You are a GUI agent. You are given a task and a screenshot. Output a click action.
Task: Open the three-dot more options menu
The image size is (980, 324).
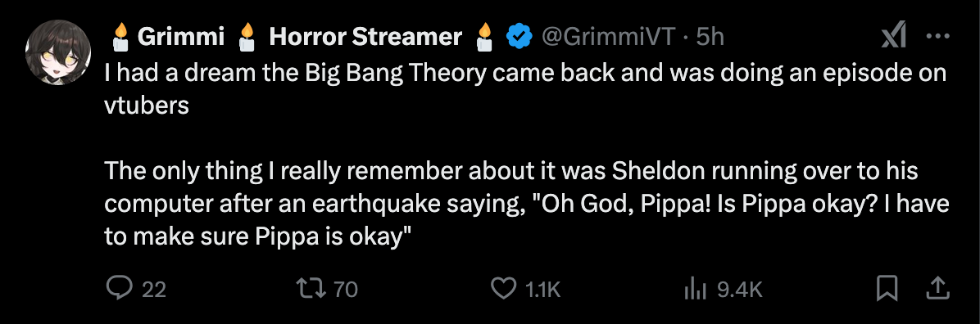coord(938,37)
